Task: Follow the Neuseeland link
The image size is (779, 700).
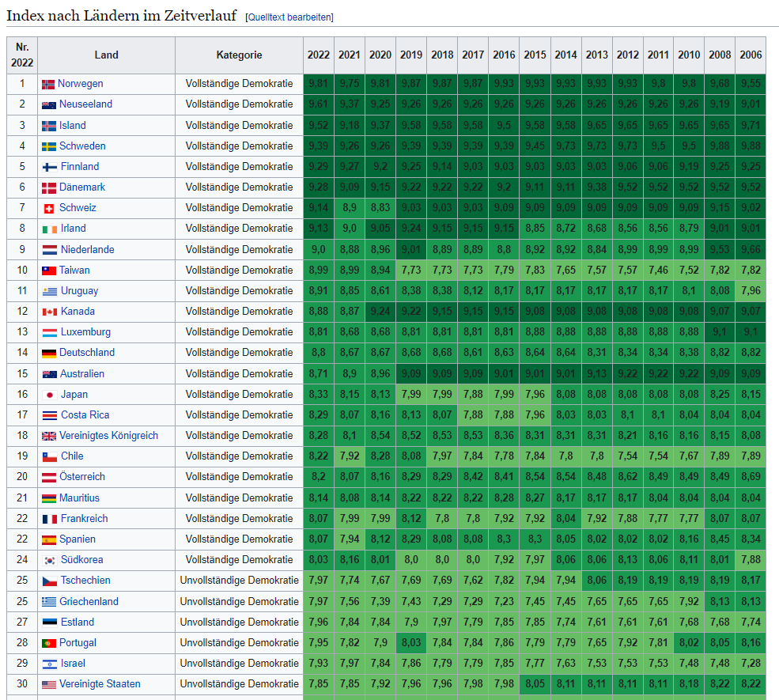Action: tap(86, 104)
